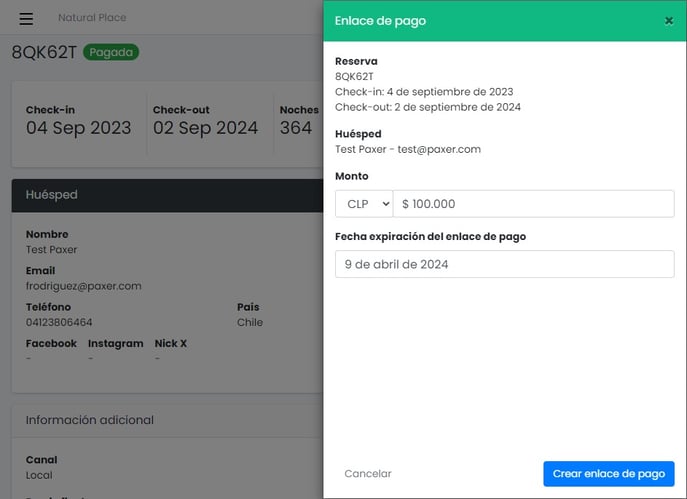Click Crear enlace de pago button
687x499 pixels.
(x=609, y=474)
